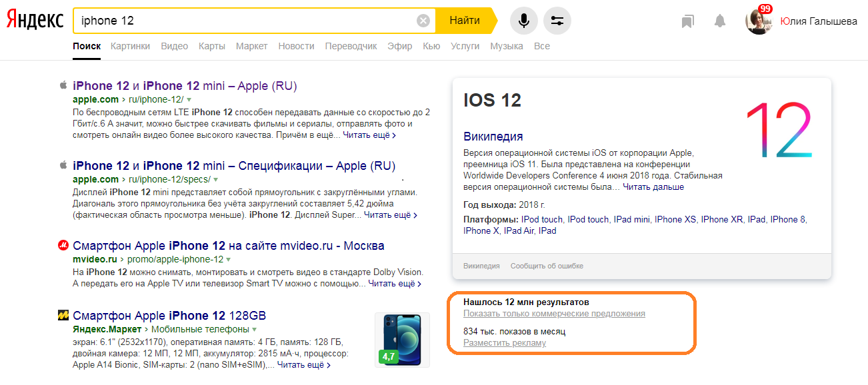
Task: Open the blue iPhone 12 product thumbnail
Action: (402, 340)
